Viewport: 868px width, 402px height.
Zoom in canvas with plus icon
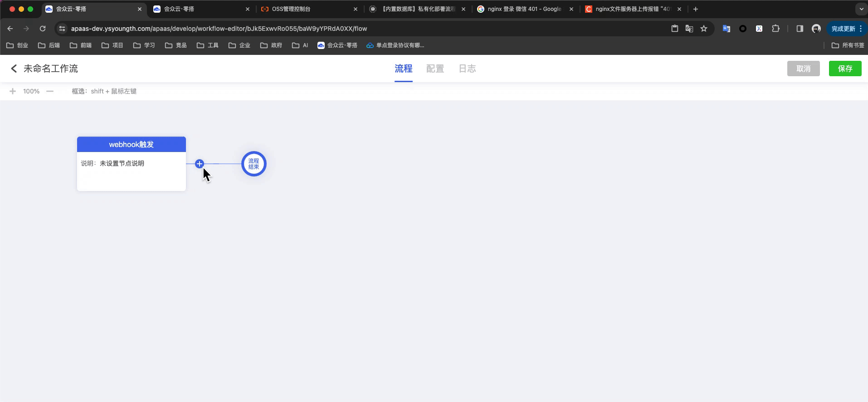pyautogui.click(x=13, y=91)
